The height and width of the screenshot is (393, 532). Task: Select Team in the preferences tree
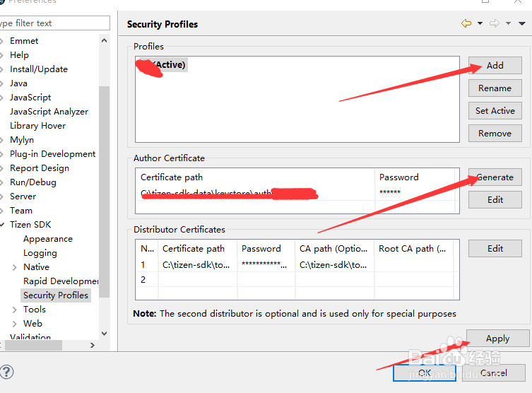tap(21, 211)
